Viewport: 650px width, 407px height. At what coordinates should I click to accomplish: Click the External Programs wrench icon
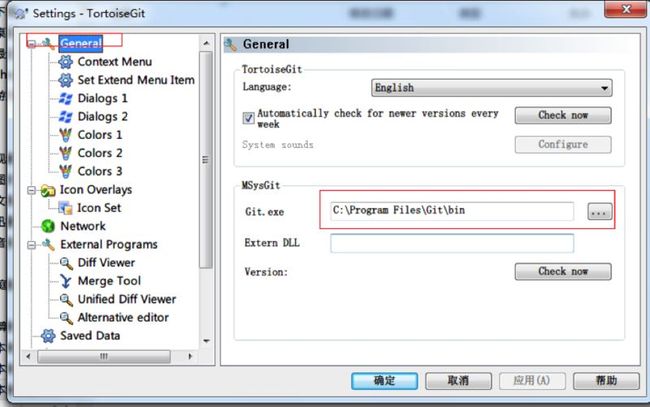click(48, 245)
